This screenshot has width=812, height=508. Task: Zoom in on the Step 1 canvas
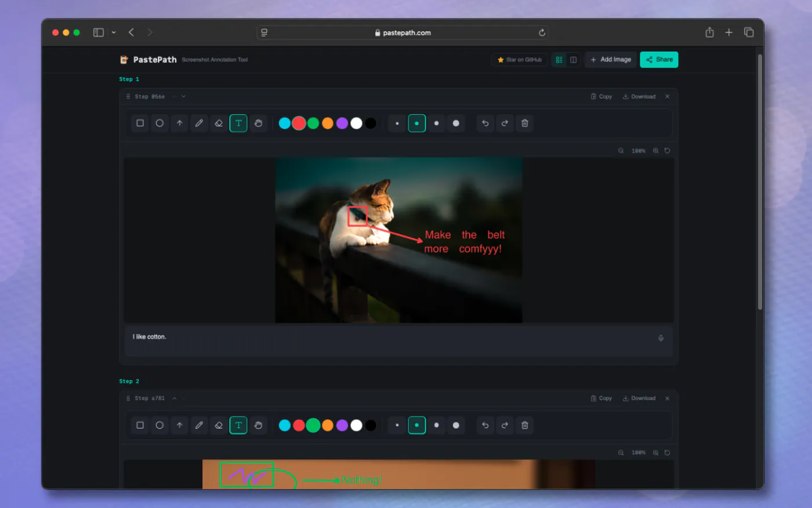[656, 151]
